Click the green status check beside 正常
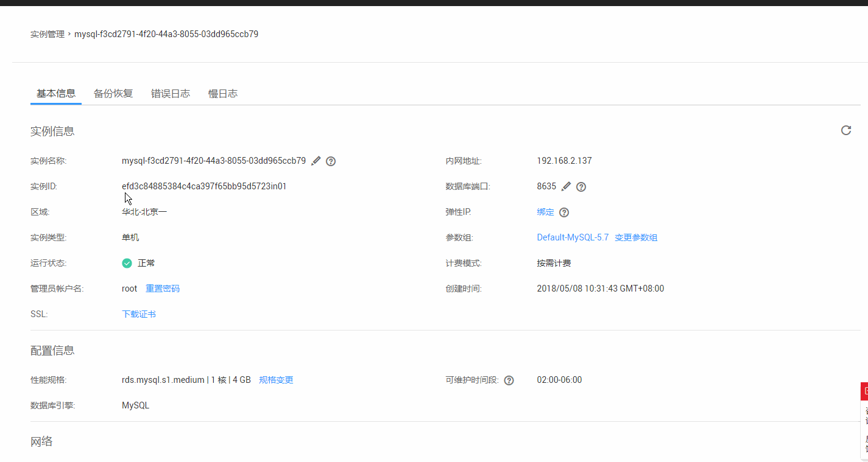868x462 pixels. [127, 263]
